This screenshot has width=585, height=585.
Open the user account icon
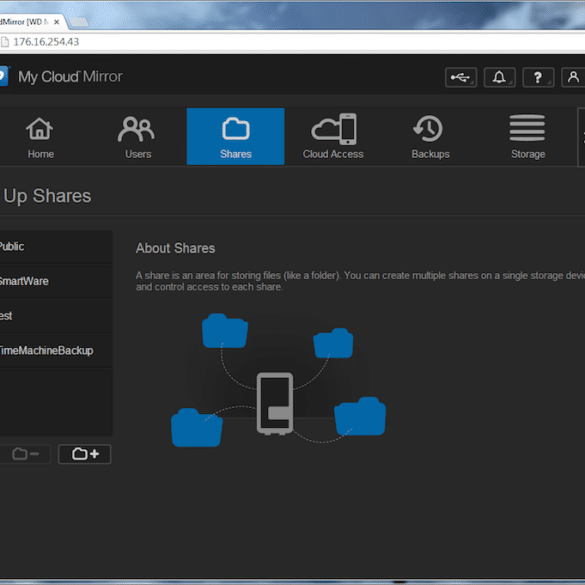573,77
